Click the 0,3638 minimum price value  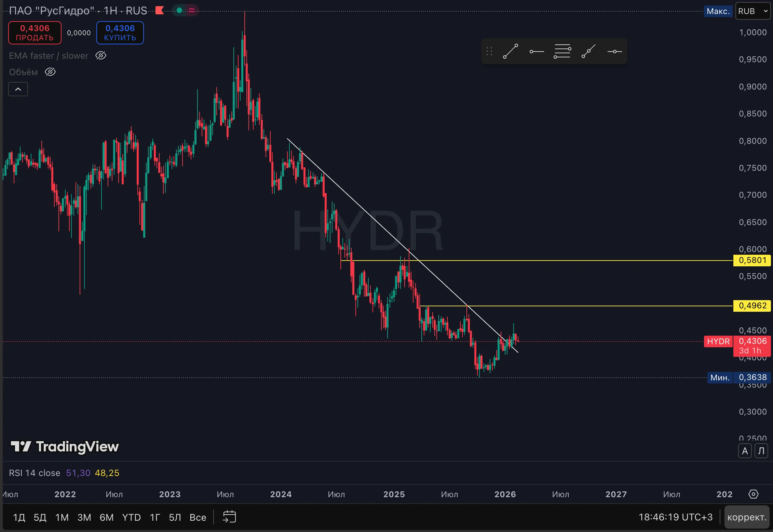click(x=752, y=377)
